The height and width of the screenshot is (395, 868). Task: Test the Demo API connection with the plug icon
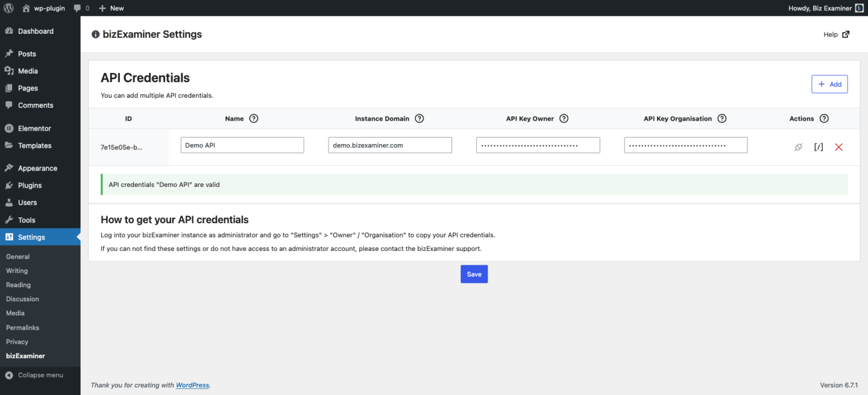[x=798, y=147]
